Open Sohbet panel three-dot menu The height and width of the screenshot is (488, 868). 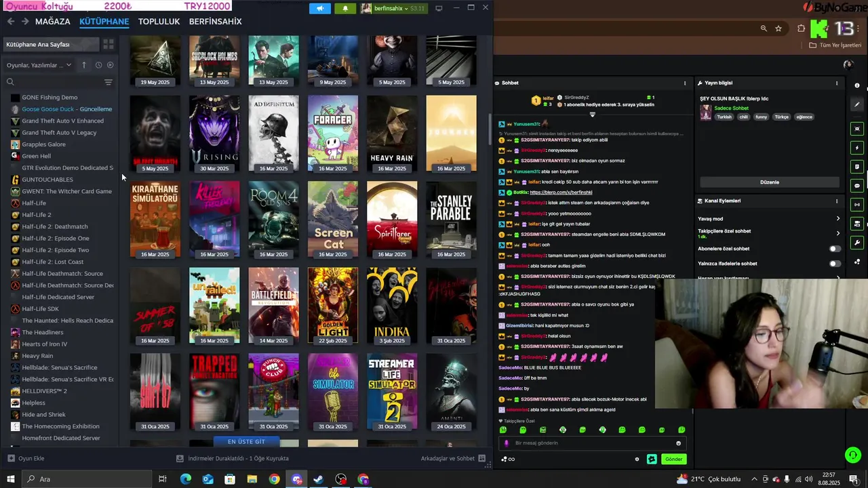click(x=684, y=83)
